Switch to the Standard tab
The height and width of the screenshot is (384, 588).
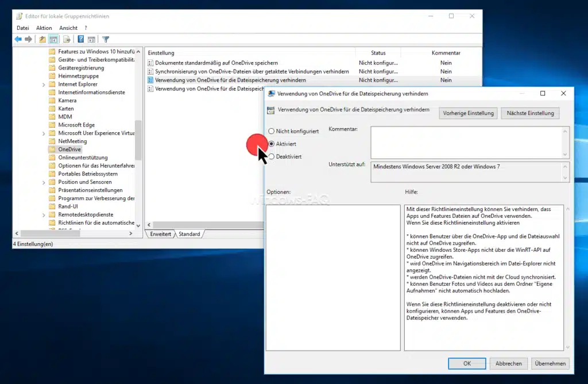click(189, 234)
